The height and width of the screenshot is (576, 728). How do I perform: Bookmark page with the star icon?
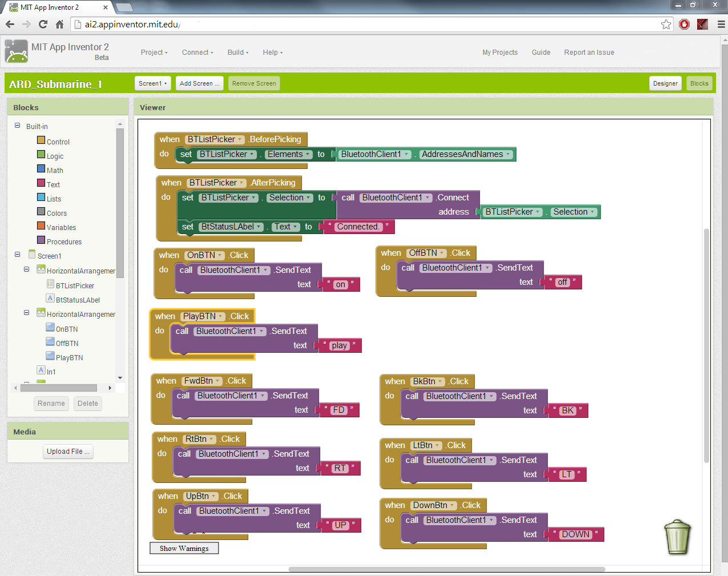[x=666, y=24]
